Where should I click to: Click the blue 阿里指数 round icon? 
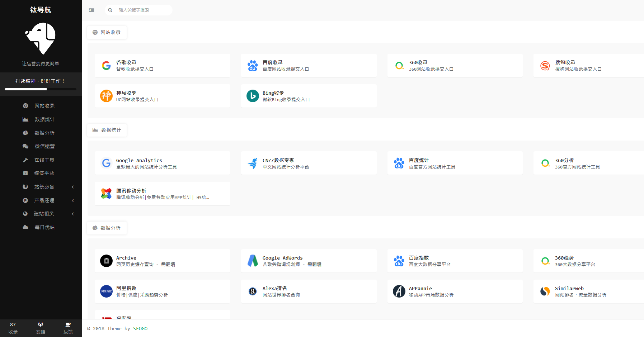pos(106,291)
